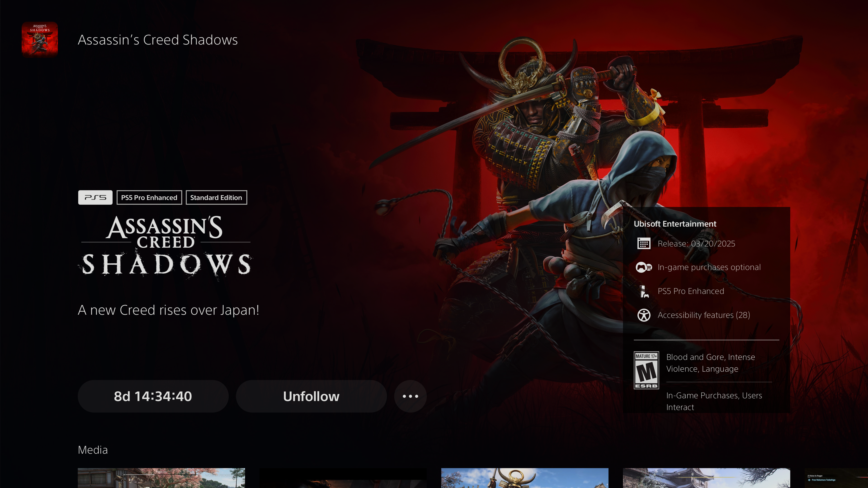The image size is (868, 488).
Task: Click the release countdown button 8d 14:34:40
Action: (x=153, y=396)
